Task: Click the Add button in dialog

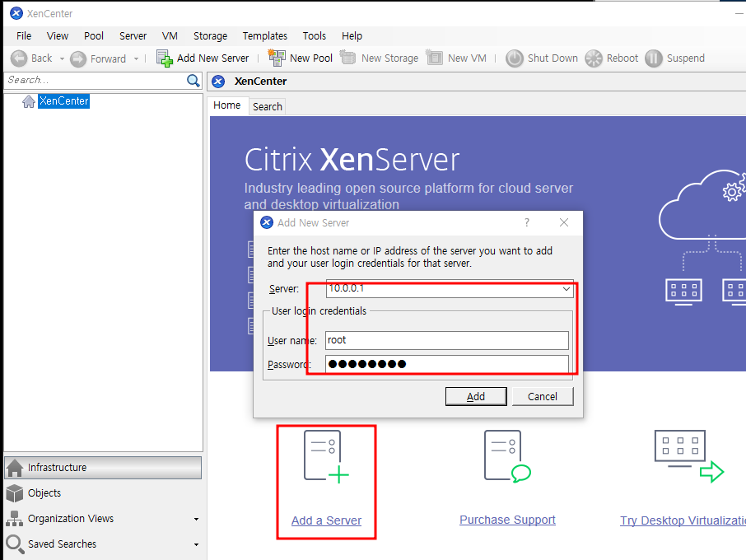Action: click(x=476, y=396)
